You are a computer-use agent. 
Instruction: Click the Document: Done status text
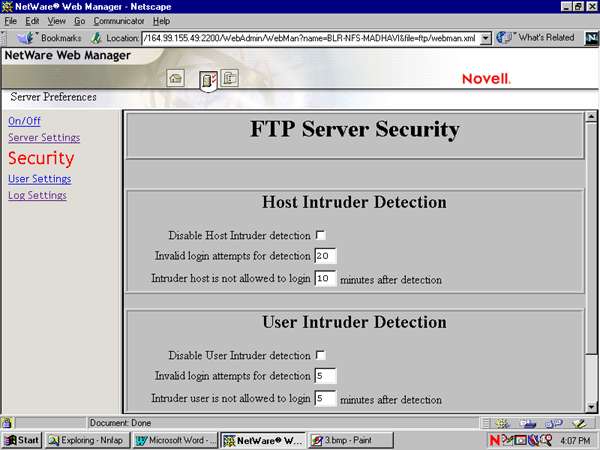[120, 423]
